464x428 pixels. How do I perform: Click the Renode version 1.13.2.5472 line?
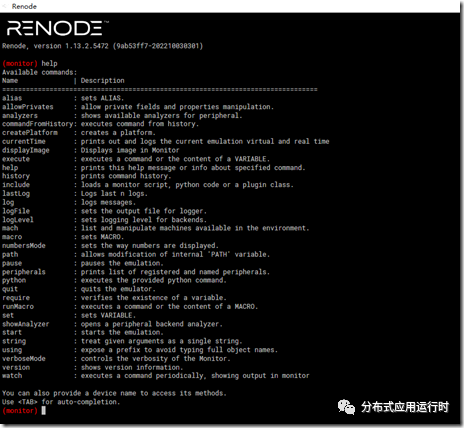(x=102, y=46)
